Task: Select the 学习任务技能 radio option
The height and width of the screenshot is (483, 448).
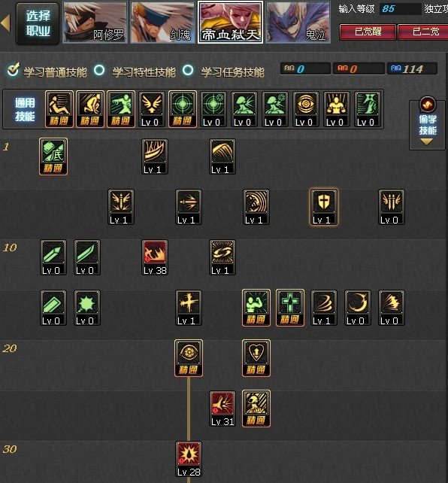Action: (188, 70)
